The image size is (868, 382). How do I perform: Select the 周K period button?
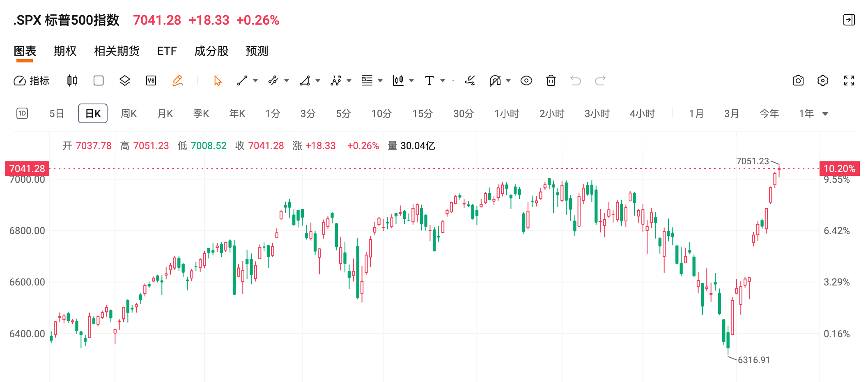point(129,113)
